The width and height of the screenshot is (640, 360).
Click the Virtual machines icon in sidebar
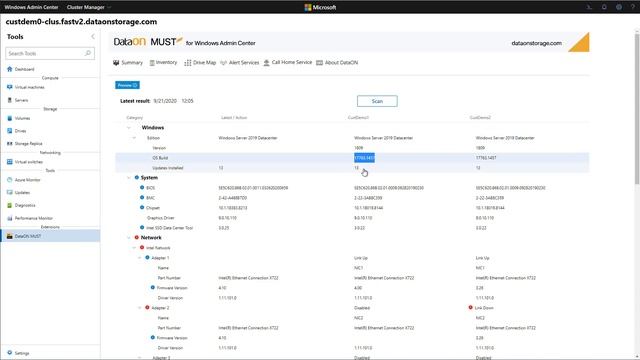pos(10,87)
